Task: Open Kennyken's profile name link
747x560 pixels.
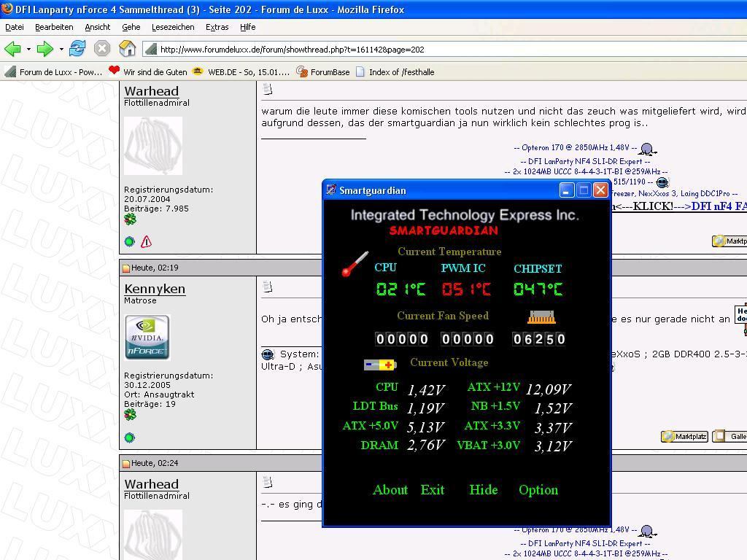Action: pyautogui.click(x=155, y=289)
